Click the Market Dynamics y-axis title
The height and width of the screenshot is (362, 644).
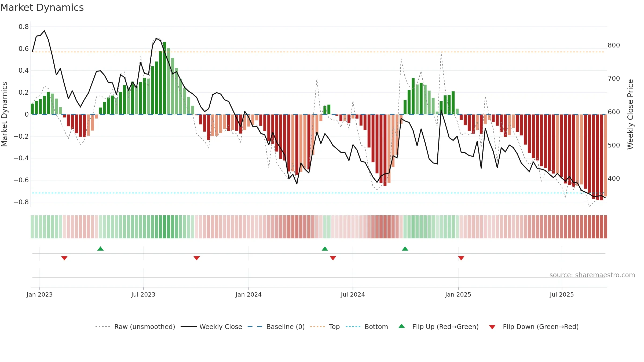pyautogui.click(x=4, y=114)
